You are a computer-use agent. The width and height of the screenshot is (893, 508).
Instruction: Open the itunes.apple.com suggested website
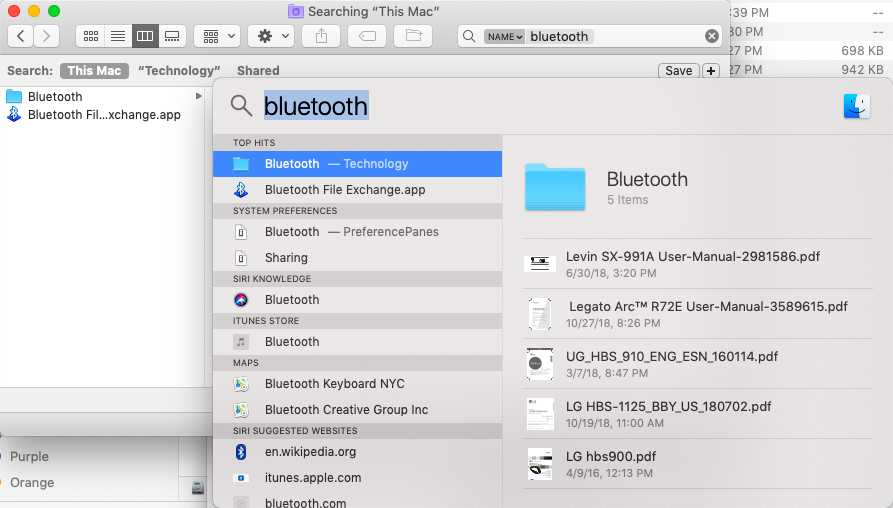358,478
